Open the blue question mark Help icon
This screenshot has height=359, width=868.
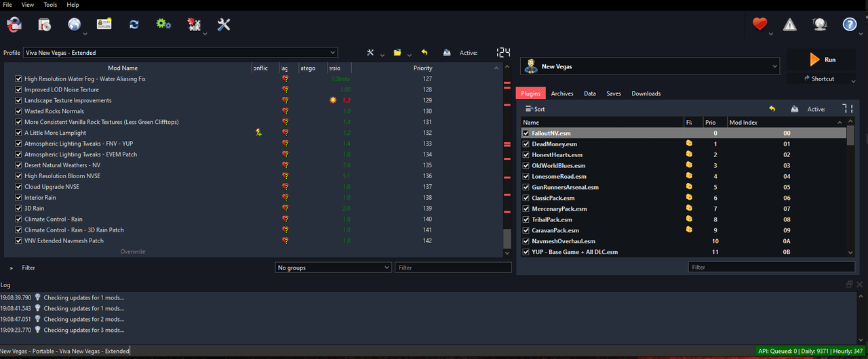tap(850, 24)
